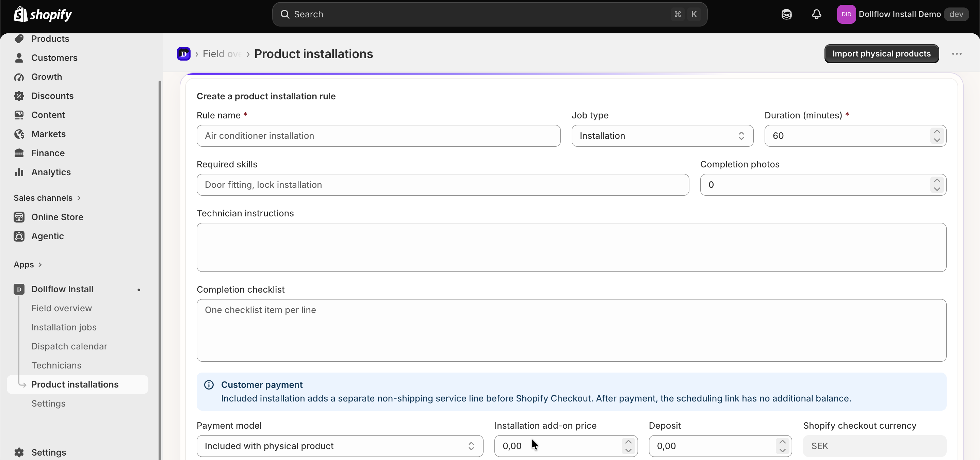Click the Discounts badge icon
The image size is (980, 460).
pyautogui.click(x=19, y=96)
